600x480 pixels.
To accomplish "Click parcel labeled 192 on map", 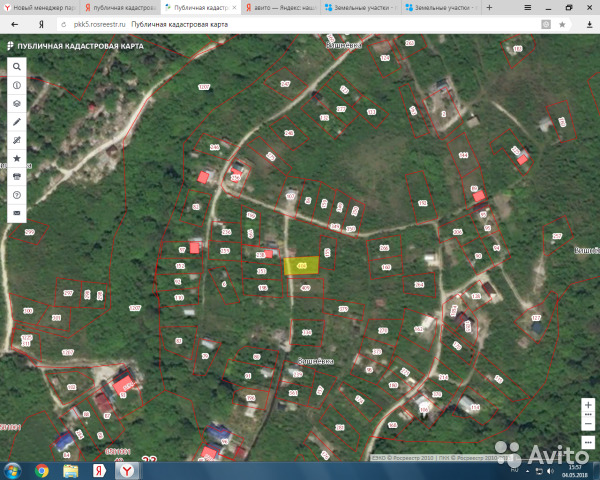I will (422, 203).
